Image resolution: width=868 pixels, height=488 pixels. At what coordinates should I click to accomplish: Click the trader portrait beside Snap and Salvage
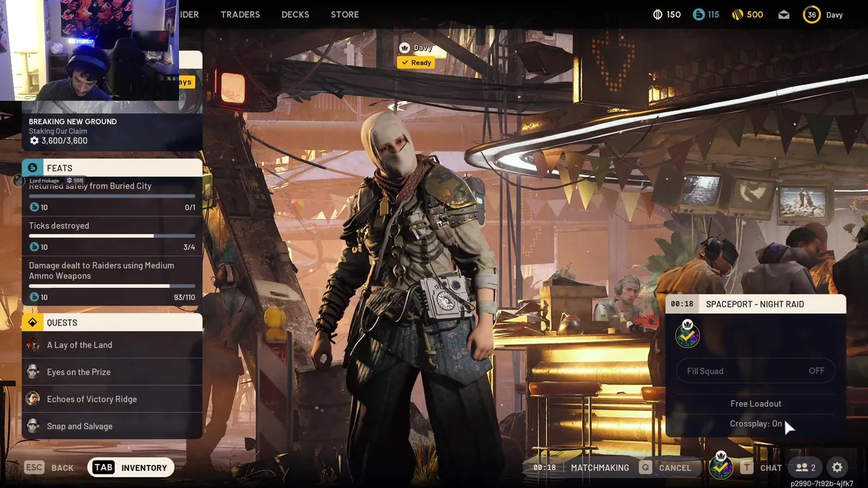click(x=33, y=426)
